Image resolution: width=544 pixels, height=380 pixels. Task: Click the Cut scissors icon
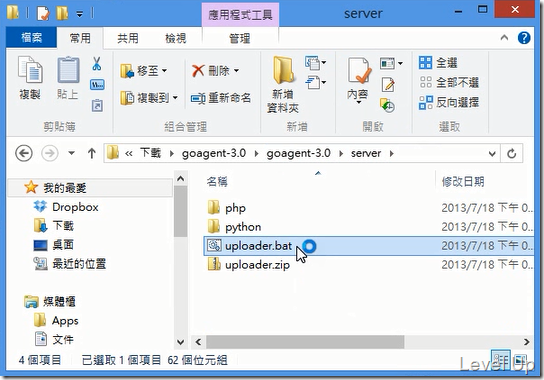point(97,64)
